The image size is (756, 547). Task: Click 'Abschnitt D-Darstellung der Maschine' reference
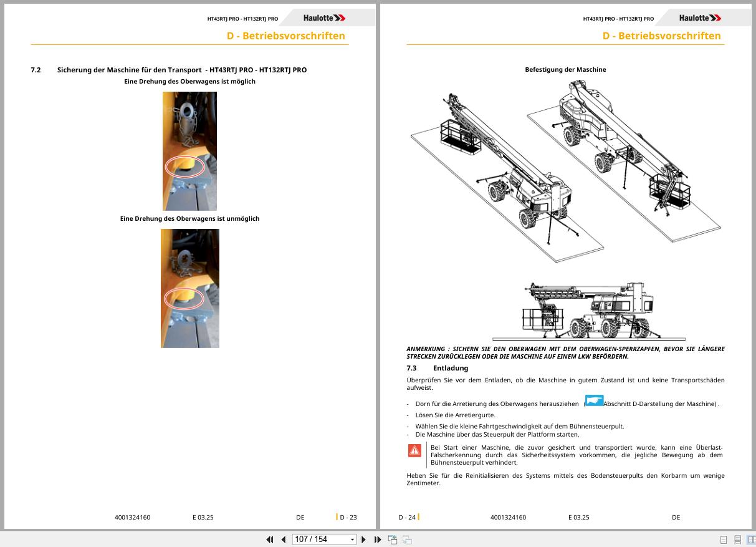point(660,404)
